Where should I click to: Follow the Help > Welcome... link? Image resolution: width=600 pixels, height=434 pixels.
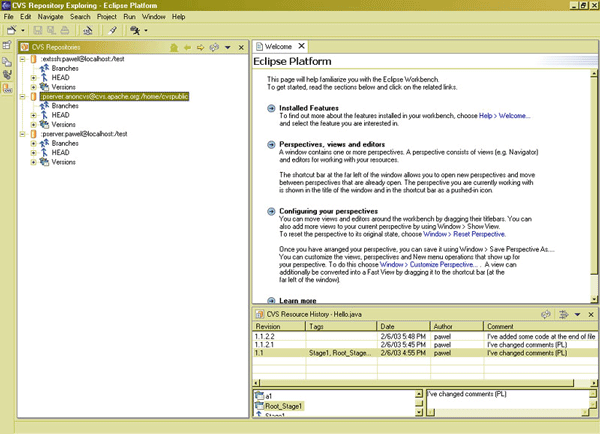504,116
